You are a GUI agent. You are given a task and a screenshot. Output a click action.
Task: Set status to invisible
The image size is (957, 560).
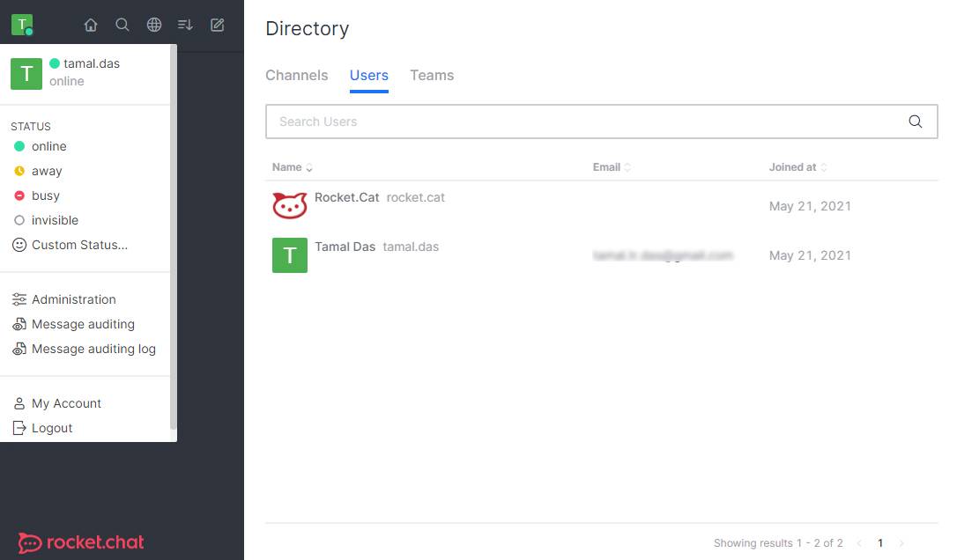point(55,220)
